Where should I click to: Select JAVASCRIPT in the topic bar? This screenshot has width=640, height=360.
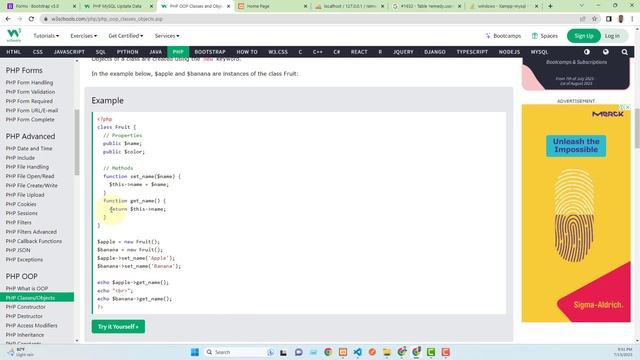pos(69,52)
